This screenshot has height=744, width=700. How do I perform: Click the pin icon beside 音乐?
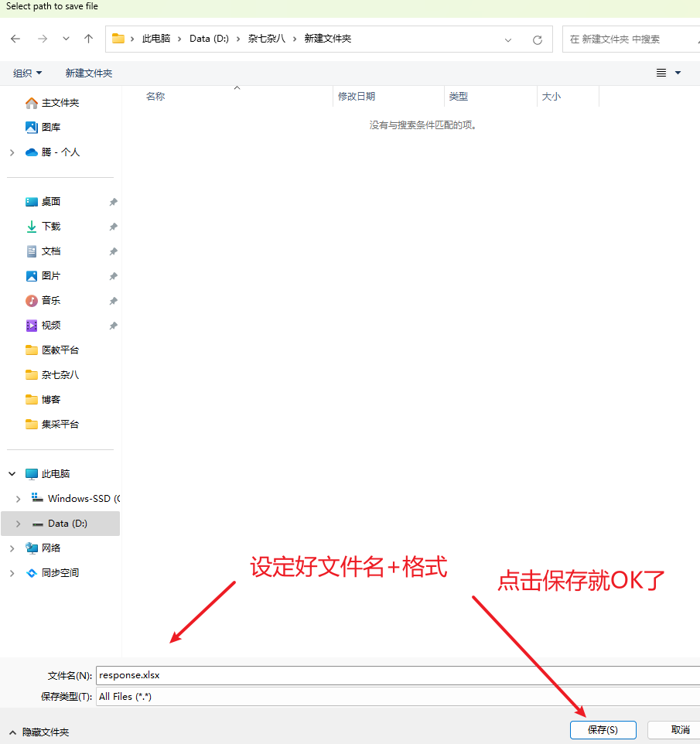pyautogui.click(x=114, y=301)
